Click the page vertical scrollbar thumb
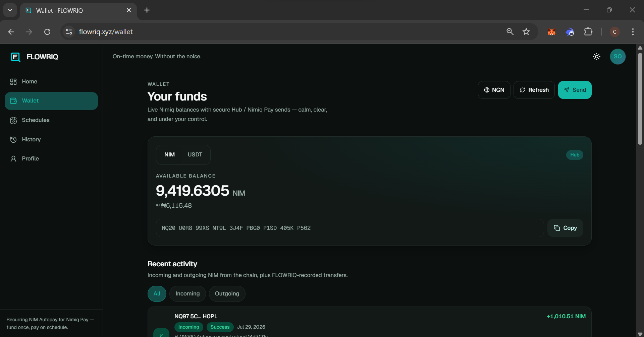This screenshot has height=337, width=644. click(x=640, y=99)
